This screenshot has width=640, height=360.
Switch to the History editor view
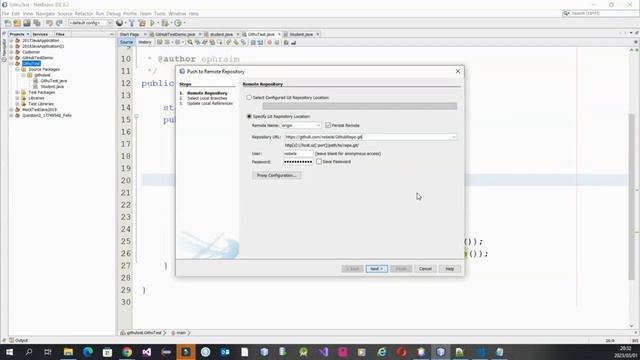pyautogui.click(x=144, y=42)
